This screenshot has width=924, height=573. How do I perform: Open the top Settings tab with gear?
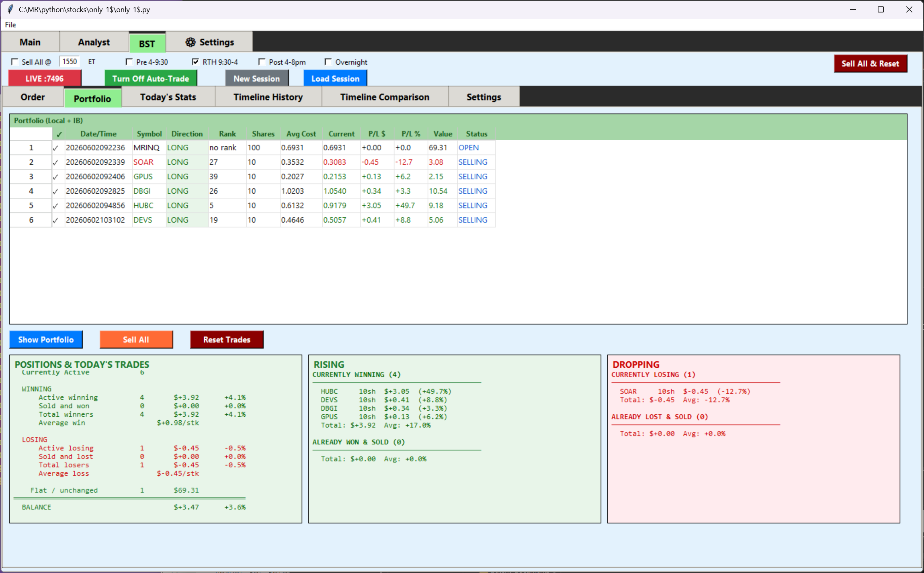point(209,42)
